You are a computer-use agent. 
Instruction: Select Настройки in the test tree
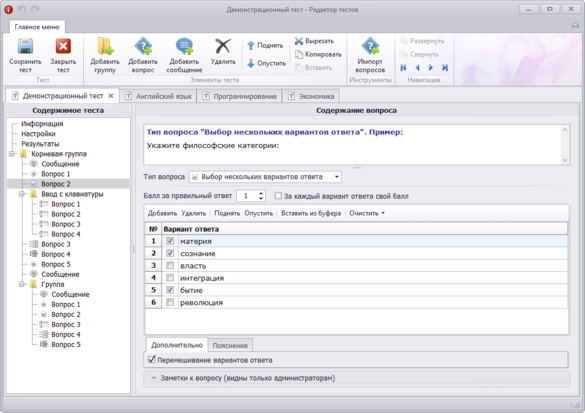coord(38,134)
